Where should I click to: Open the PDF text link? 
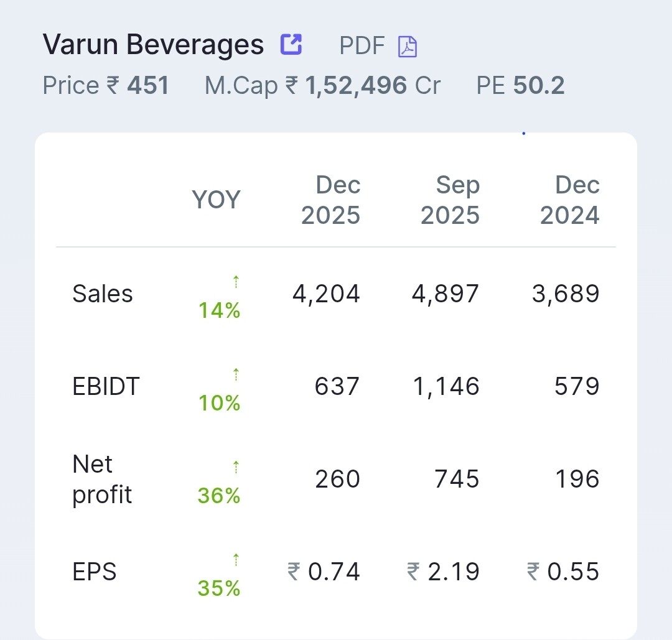point(362,45)
